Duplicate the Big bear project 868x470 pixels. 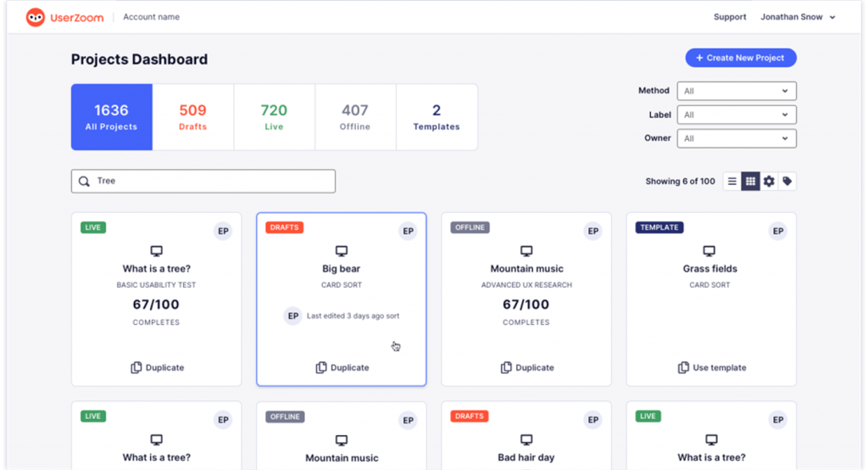(x=342, y=367)
